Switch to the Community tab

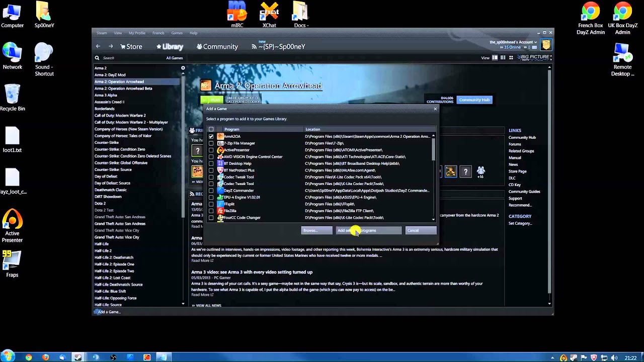coord(217,47)
